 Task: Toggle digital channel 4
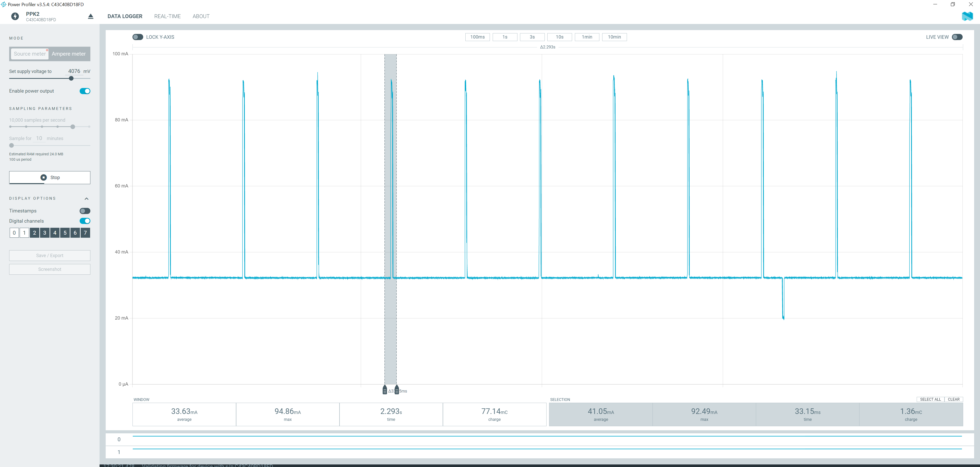tap(55, 233)
